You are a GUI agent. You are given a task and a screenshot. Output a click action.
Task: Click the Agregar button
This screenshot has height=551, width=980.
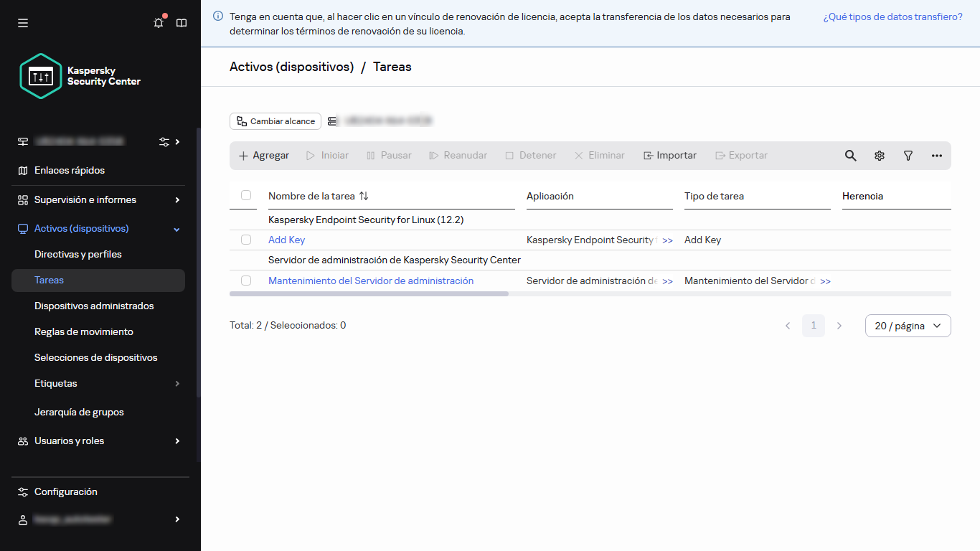coord(264,156)
